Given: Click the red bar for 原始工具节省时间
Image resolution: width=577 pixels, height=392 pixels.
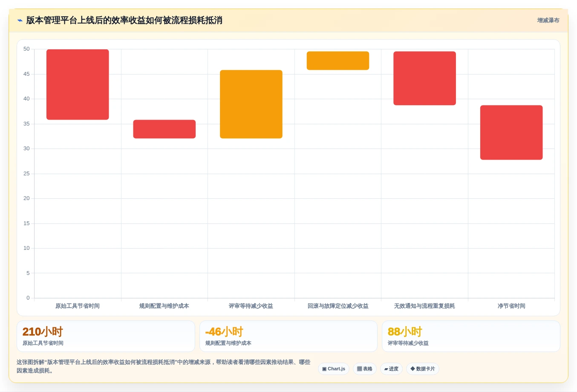Looking at the screenshot, I should (x=78, y=84).
